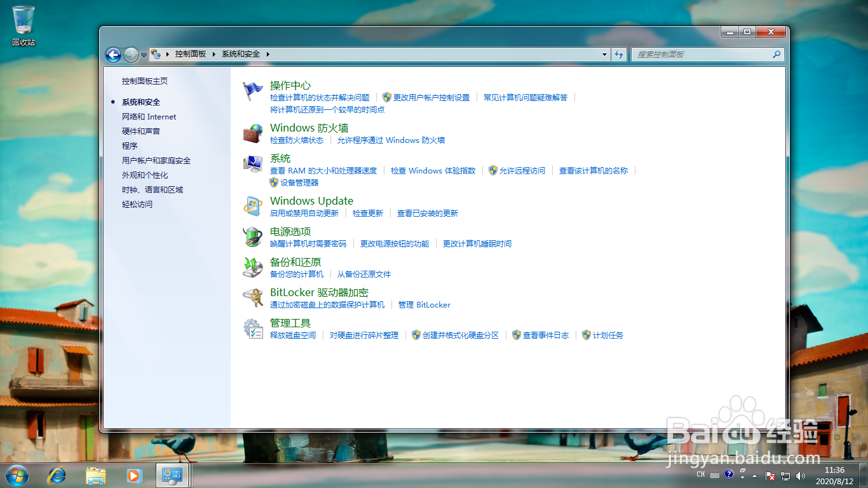Click 检查防火墙状态 link
Viewport: 868px width, 488px height.
pos(297,140)
